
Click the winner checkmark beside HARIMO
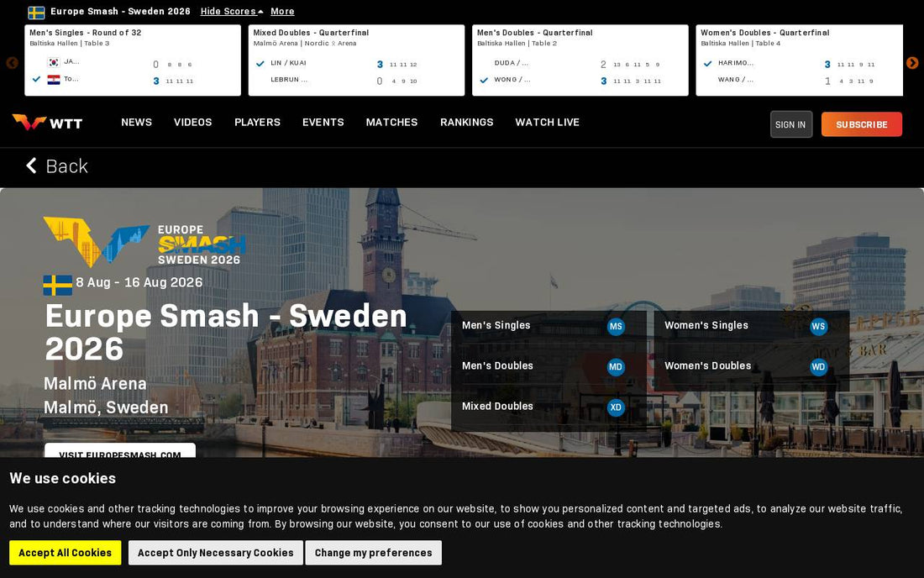click(708, 64)
